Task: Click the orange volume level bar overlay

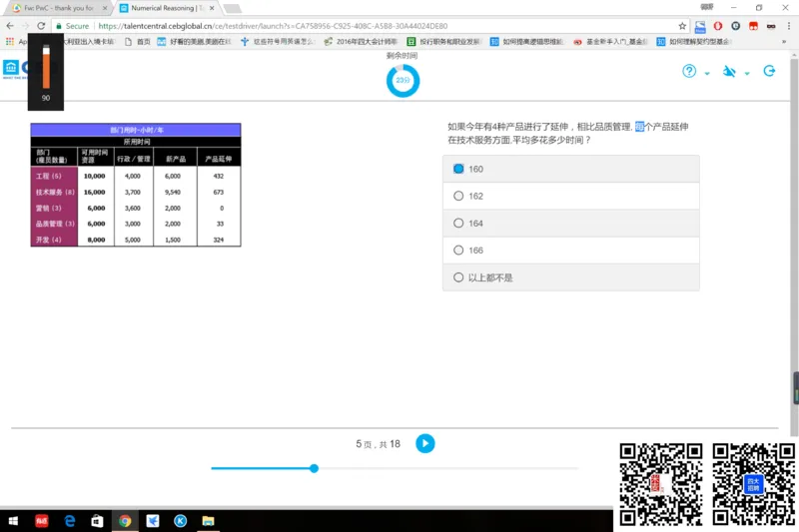Action: click(46, 67)
